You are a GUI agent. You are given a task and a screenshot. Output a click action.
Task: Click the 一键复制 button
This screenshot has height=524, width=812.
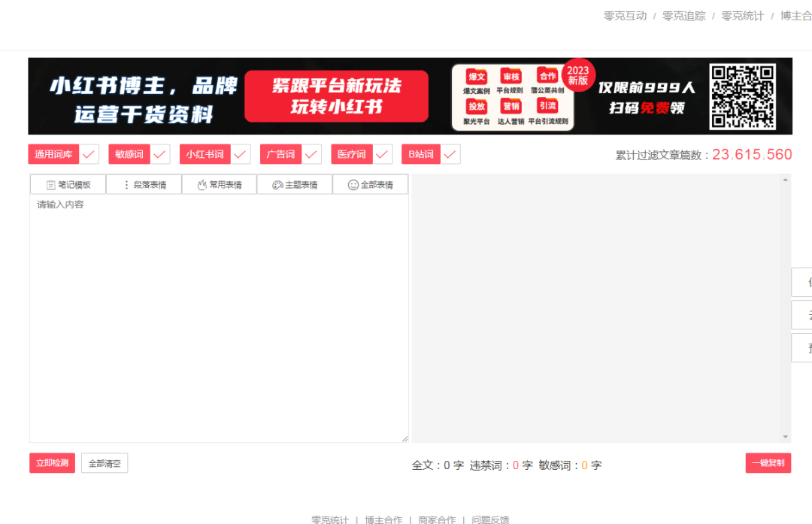coord(768,463)
